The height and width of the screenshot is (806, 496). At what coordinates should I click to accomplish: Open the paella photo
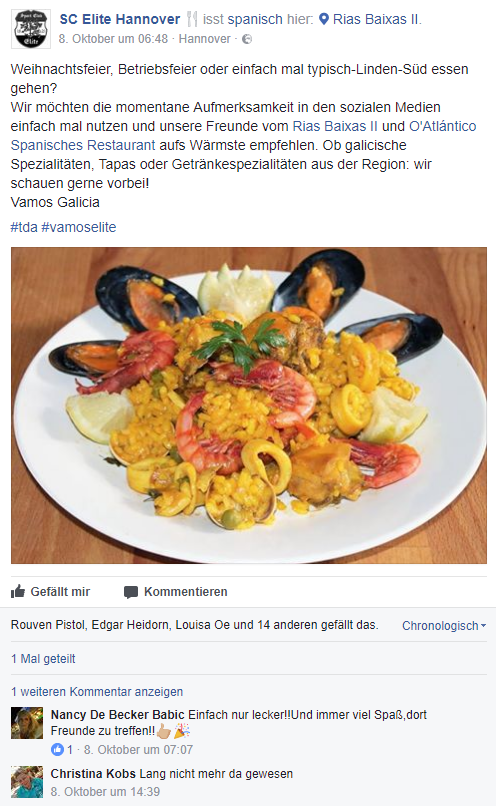tap(249, 405)
